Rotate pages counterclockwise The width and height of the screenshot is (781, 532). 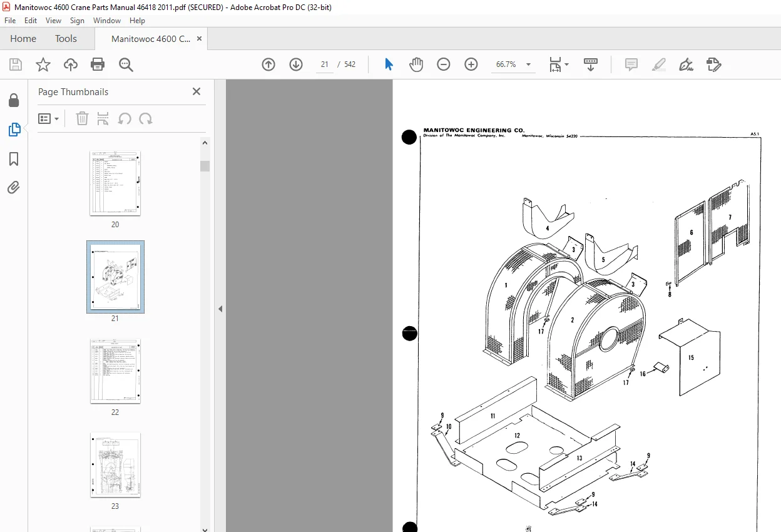click(125, 118)
